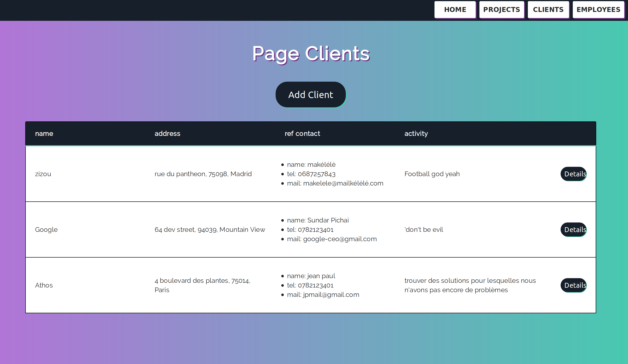
Task: Click contact name jean paul
Action: 311,276
